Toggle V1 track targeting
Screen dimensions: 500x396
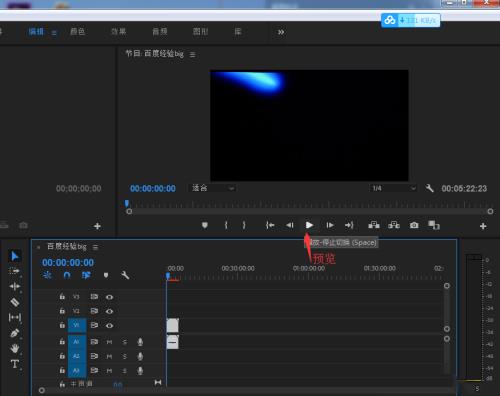[77, 325]
